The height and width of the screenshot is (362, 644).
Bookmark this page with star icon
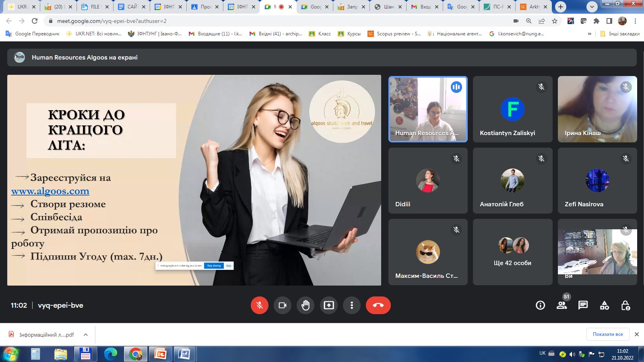555,21
